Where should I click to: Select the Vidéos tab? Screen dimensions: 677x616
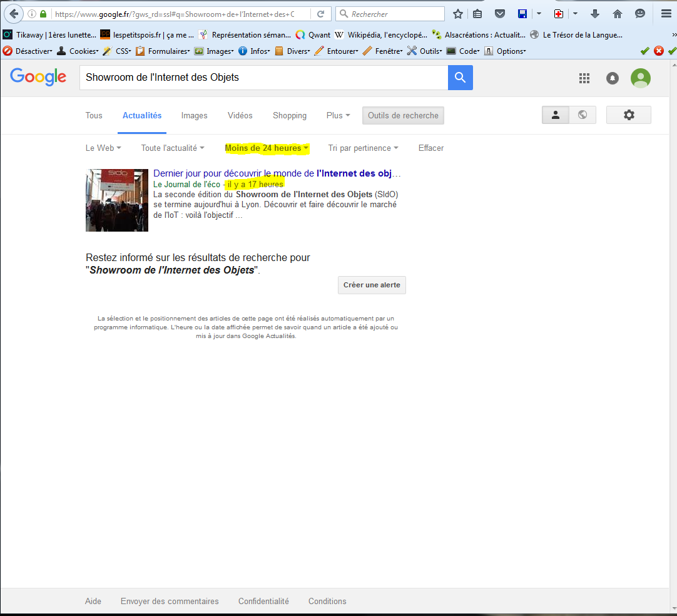coord(240,115)
